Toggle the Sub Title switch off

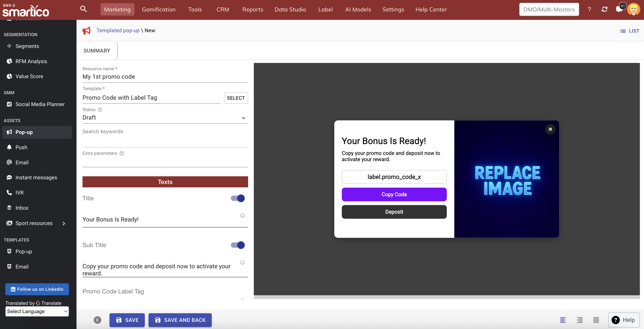[x=237, y=245]
